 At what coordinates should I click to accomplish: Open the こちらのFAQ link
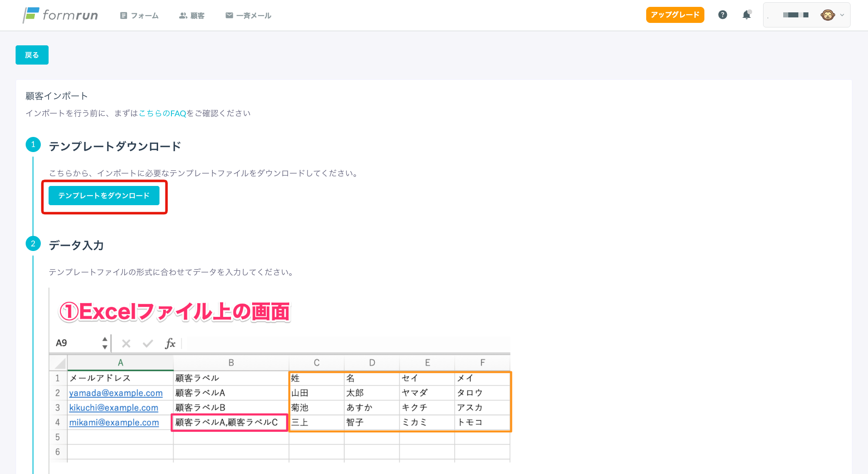(x=162, y=114)
